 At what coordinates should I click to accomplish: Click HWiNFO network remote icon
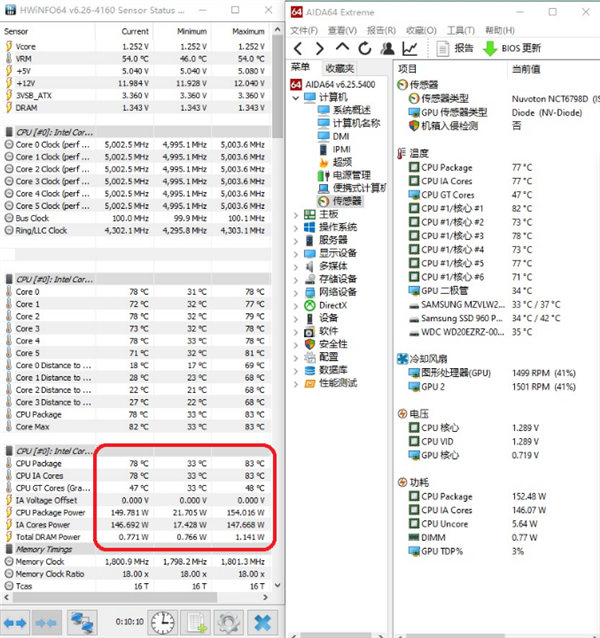coord(82,623)
